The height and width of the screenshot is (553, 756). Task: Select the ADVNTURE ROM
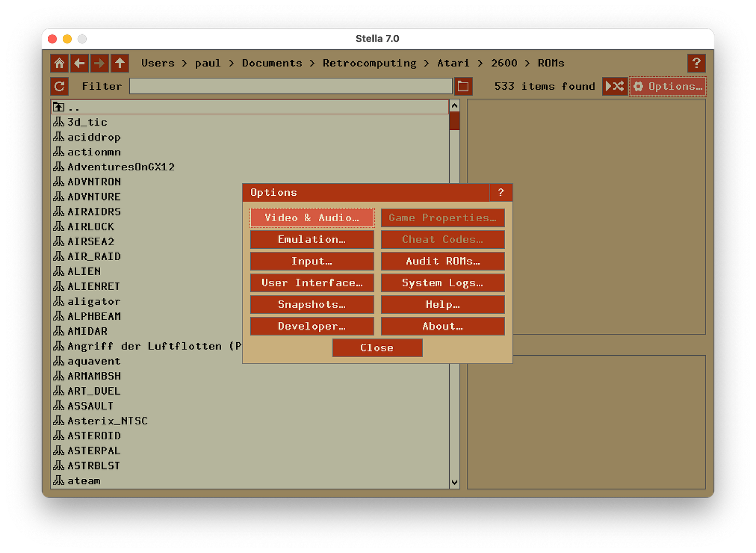click(x=146, y=197)
